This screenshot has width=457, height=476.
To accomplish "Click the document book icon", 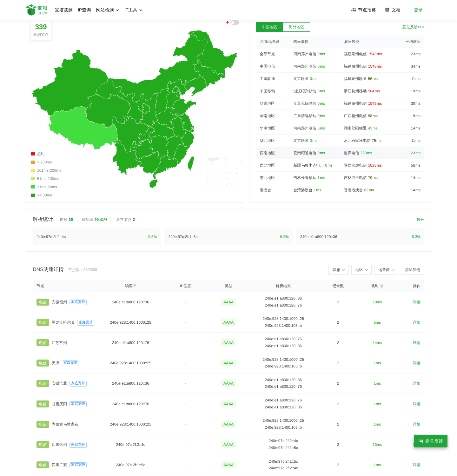I will click(x=387, y=10).
